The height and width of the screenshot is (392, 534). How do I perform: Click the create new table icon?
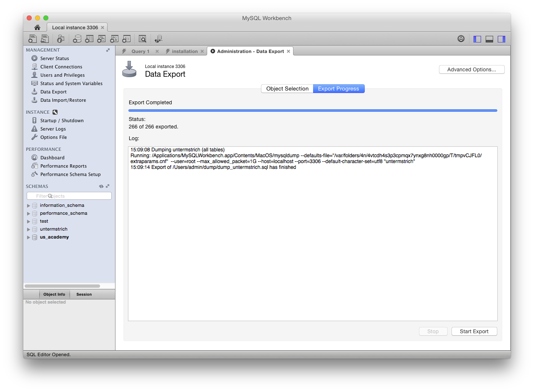(x=89, y=39)
